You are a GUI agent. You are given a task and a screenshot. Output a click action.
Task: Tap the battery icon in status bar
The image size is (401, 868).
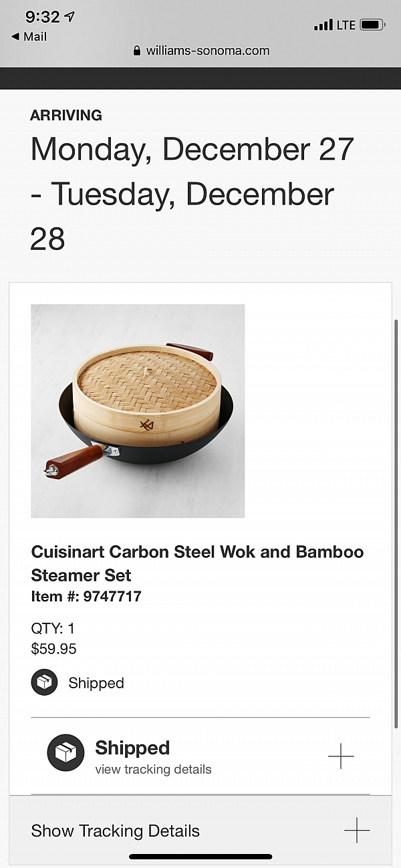(x=372, y=25)
